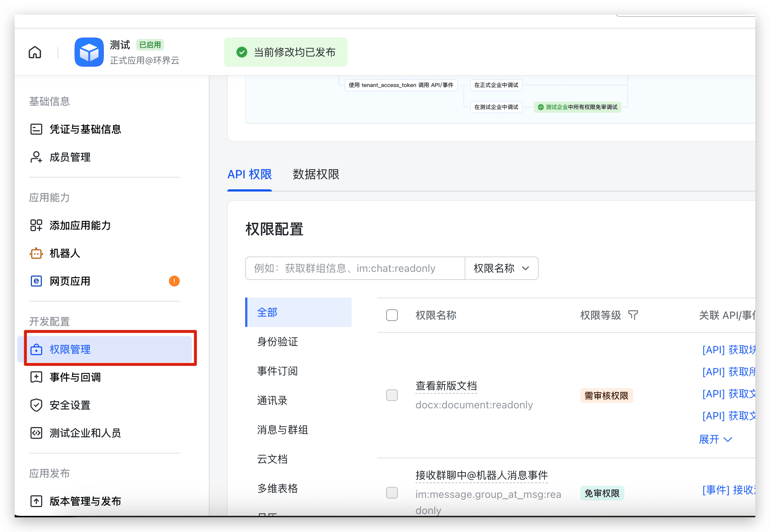The width and height of the screenshot is (770, 532).
Task: Open the 权限名称 search type dropdown
Action: [501, 268]
